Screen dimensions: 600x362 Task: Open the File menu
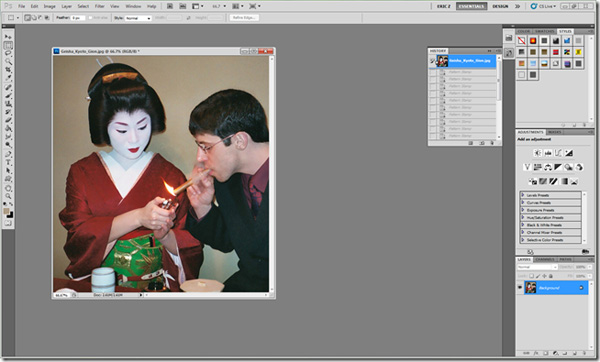(21, 6)
